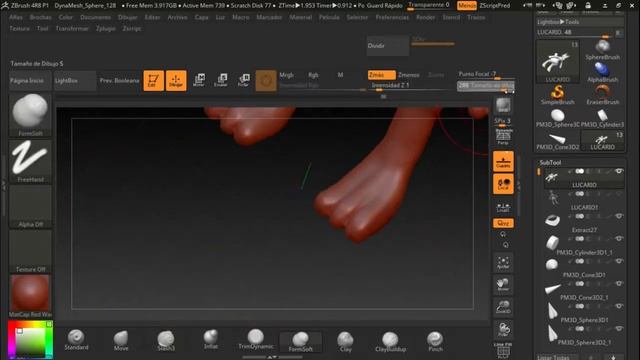
Task: Click Ajustar frame view icon
Action: pos(503,262)
